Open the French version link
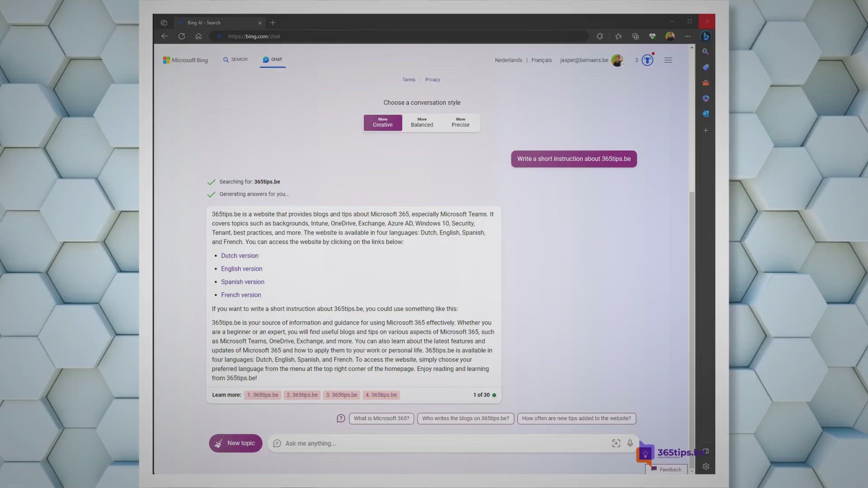The image size is (868, 488). 241,295
